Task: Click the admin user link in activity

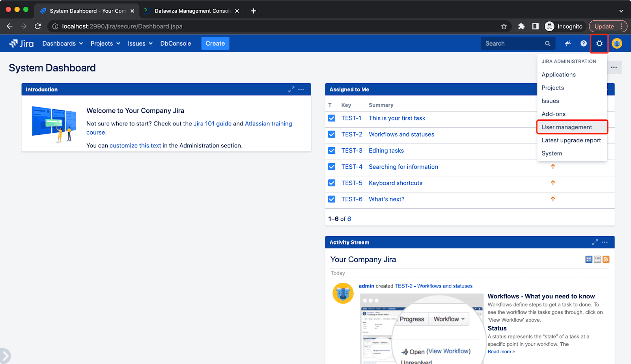Action: tap(366, 286)
